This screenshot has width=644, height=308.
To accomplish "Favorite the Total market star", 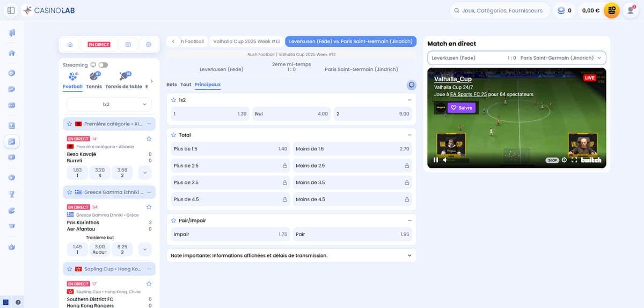I will click(x=173, y=135).
